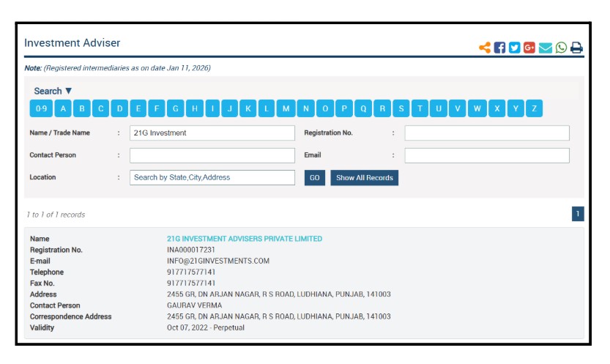Filter records by letter A

[63, 108]
